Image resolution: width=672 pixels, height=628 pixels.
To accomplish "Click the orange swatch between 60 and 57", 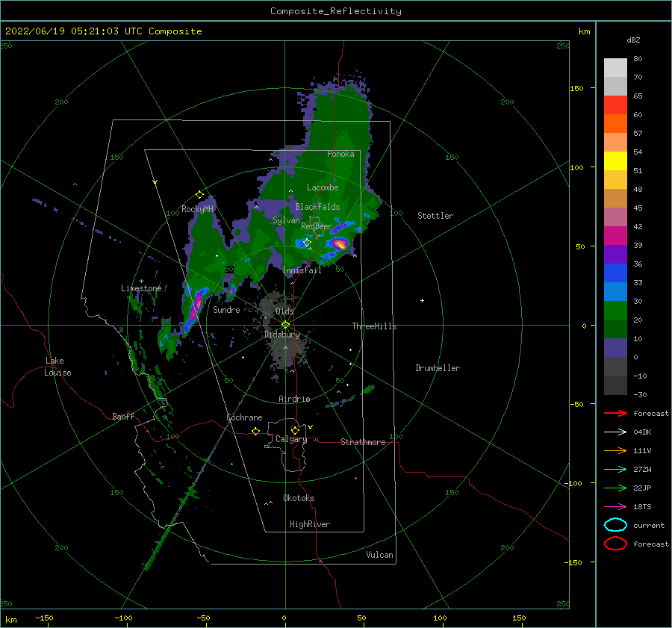I will tap(615, 124).
